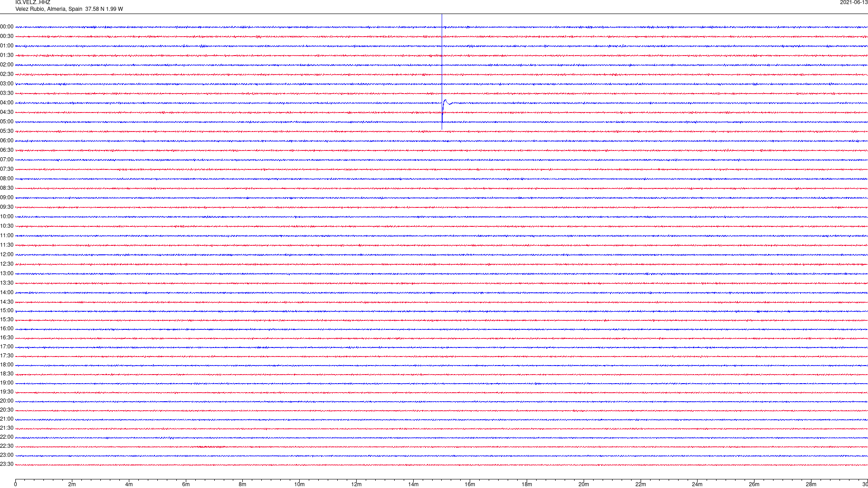Click the 14m tick label on time axis
Screen dimensions: 868x488
click(x=413, y=484)
